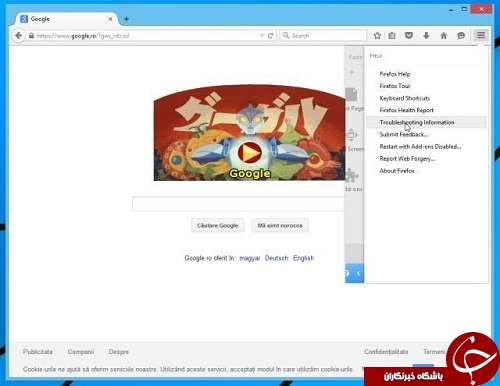The image size is (500, 386).
Task: Select Submit Feedback menu item
Action: (x=404, y=134)
